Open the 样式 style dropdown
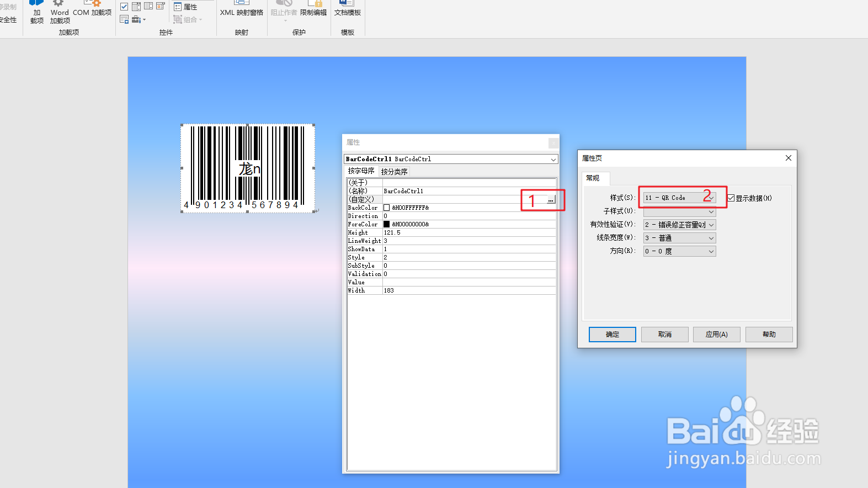 tap(679, 198)
